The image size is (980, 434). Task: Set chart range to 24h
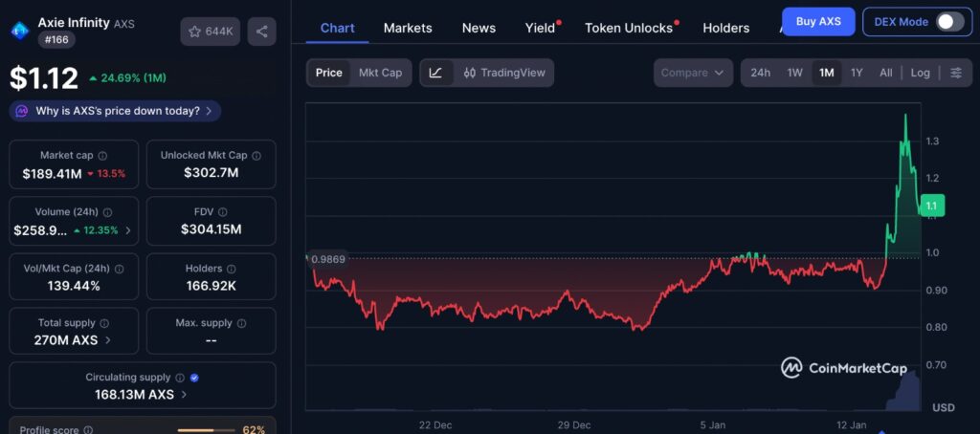[x=760, y=73]
